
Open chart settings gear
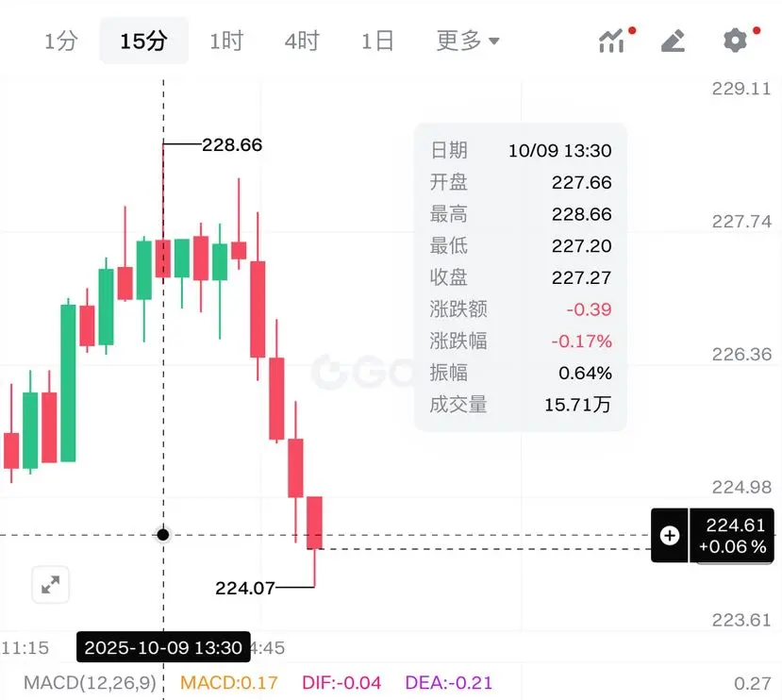point(735,41)
